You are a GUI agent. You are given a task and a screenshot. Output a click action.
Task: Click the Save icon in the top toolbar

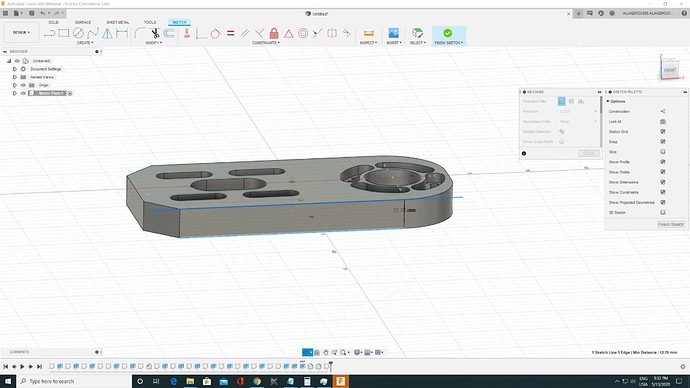pyautogui.click(x=32, y=13)
